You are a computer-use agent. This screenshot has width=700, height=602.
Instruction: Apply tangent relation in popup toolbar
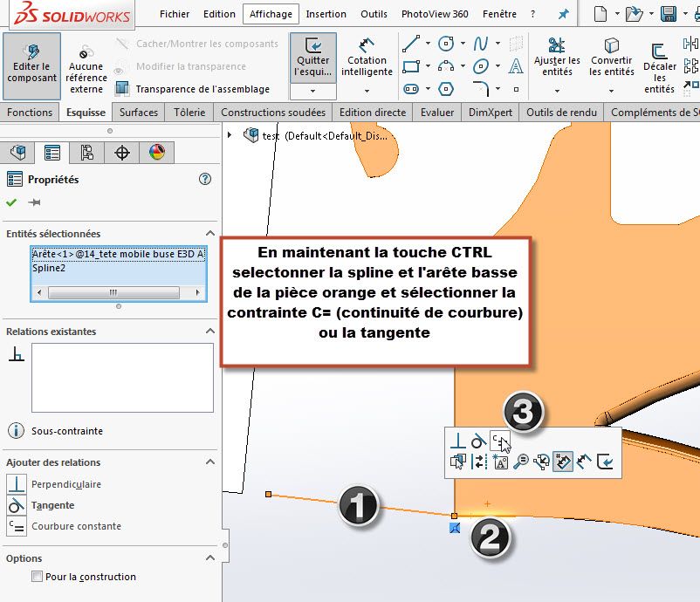(x=478, y=440)
